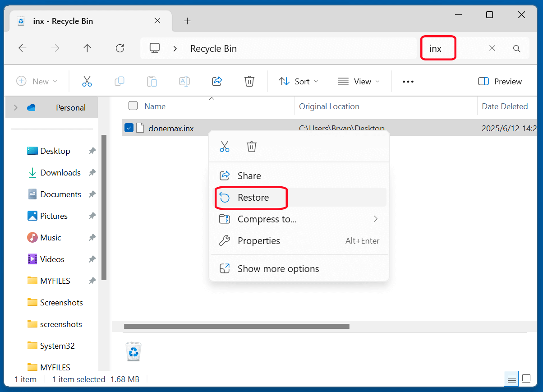The image size is (543, 392).
Task: Open the Sort dropdown
Action: click(x=298, y=81)
